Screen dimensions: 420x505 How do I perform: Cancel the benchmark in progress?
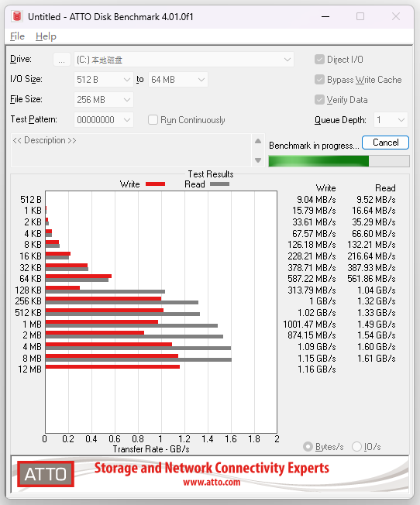385,143
